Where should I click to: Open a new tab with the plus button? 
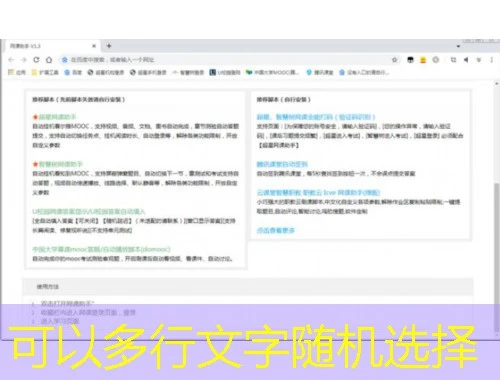point(109,46)
